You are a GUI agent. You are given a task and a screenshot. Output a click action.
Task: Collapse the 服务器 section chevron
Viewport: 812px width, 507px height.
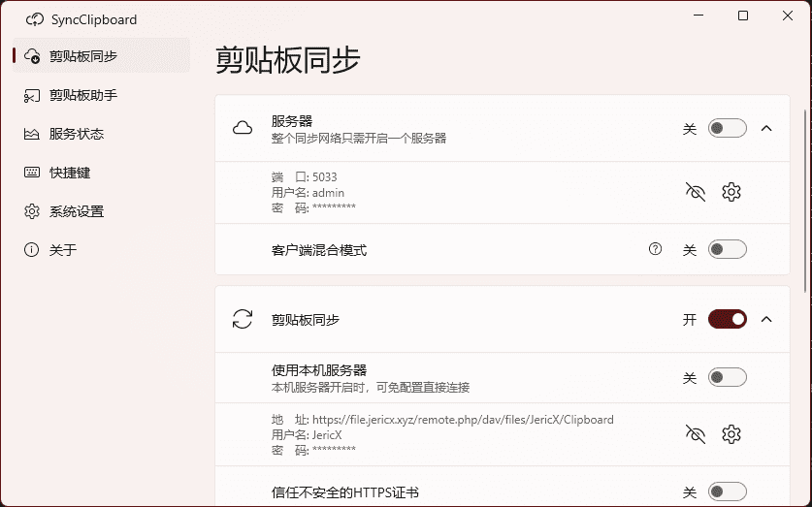click(x=766, y=128)
